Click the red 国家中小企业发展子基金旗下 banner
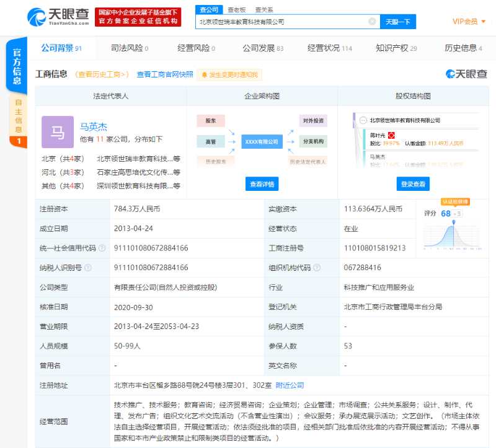This screenshot has width=496, height=448. pos(138,17)
